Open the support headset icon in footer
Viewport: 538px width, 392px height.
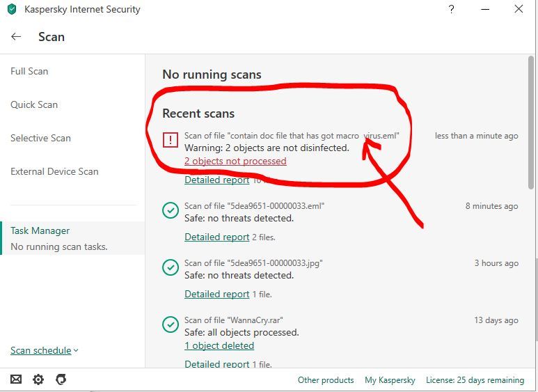click(61, 379)
